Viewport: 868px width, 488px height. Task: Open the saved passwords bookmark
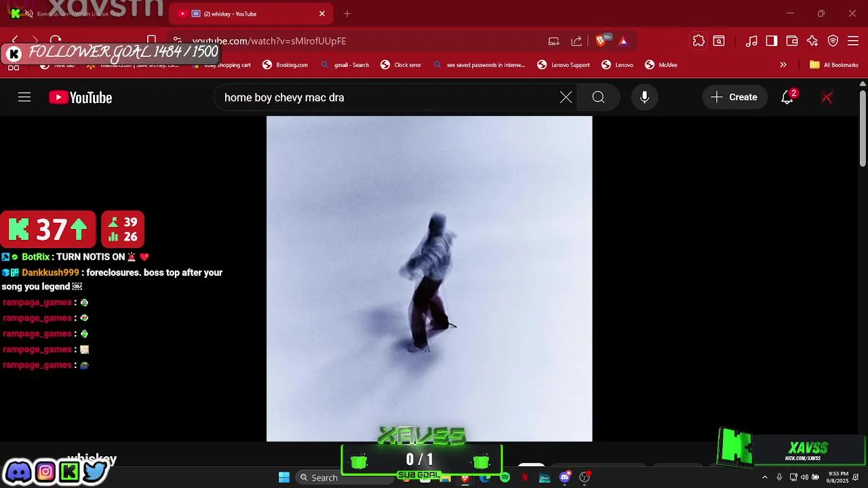click(479, 65)
